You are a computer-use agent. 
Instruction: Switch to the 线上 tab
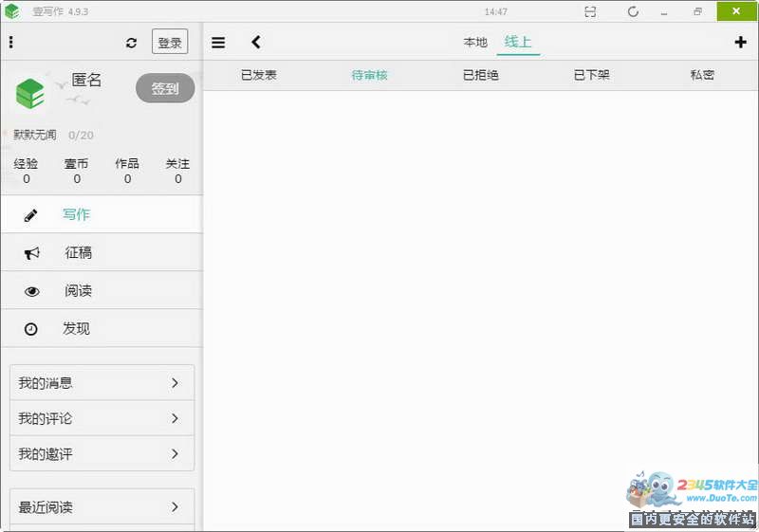pyautogui.click(x=518, y=42)
